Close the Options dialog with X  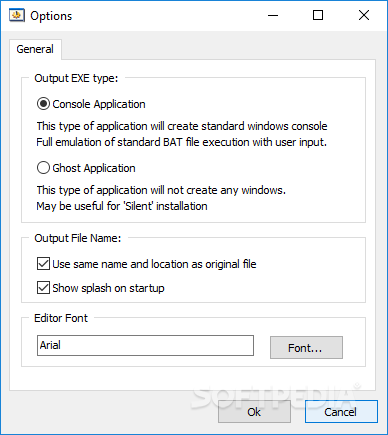364,15
